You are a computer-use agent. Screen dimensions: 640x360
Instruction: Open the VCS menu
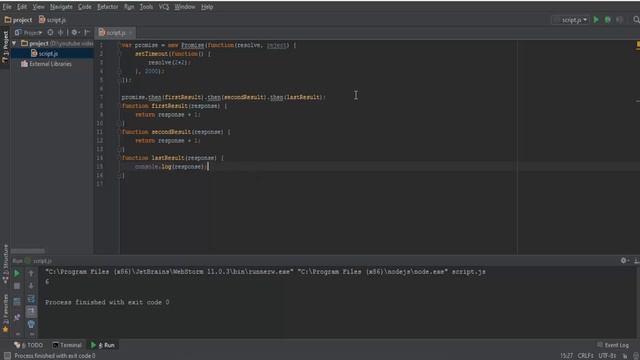point(164,7)
